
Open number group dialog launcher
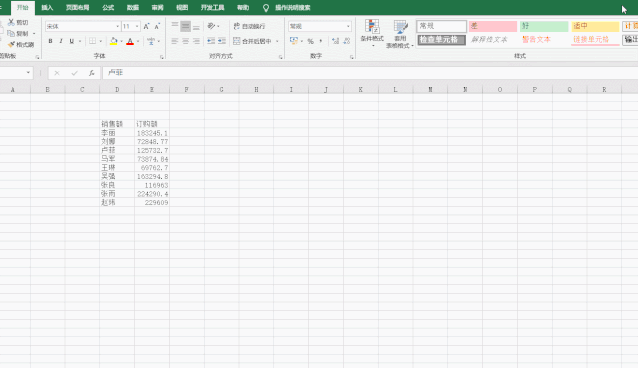352,57
